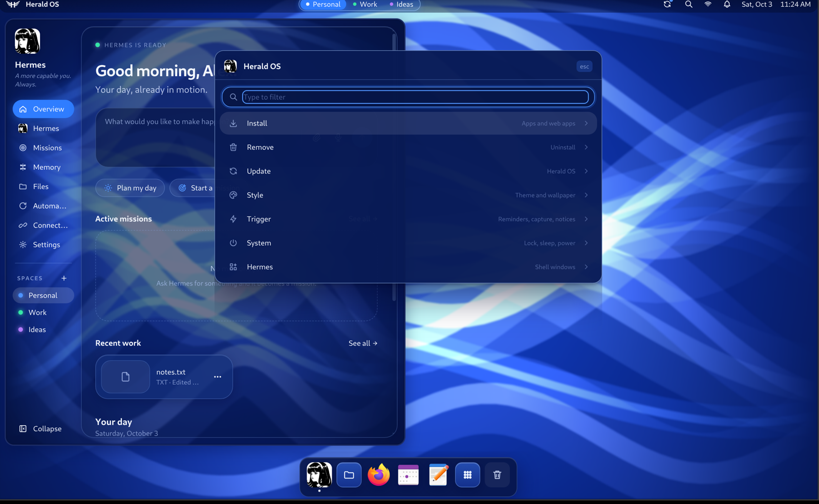Expand the Style theme and wallpaper row

[x=408, y=195]
